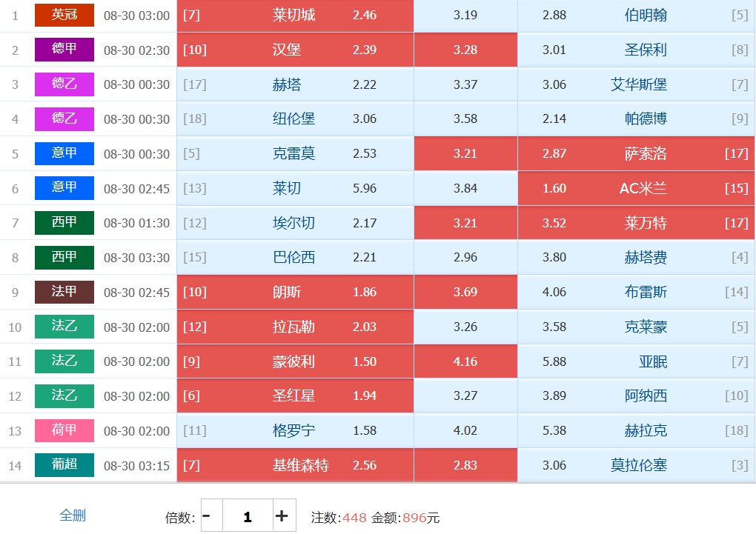The image size is (756, 534).
Task: Click the 法甲 league tag
Action: [x=64, y=292]
